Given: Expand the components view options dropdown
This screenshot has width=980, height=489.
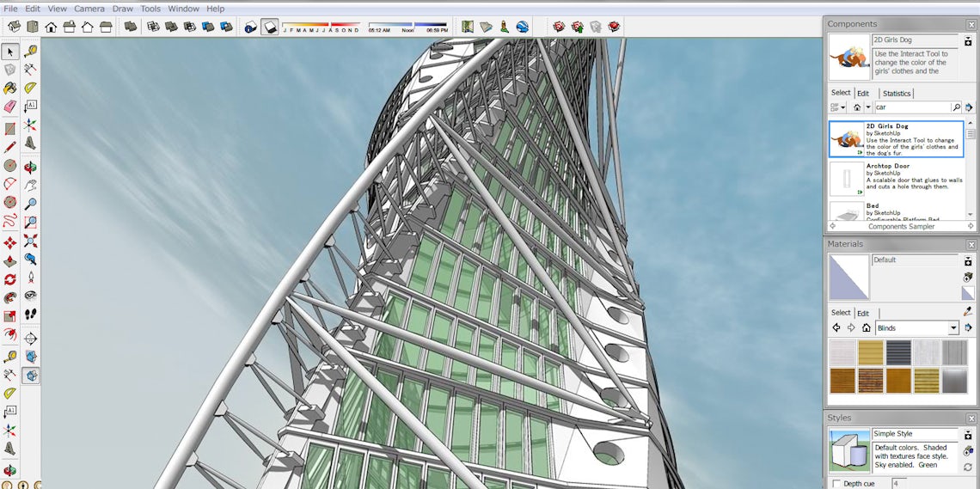Looking at the screenshot, I should click(838, 107).
